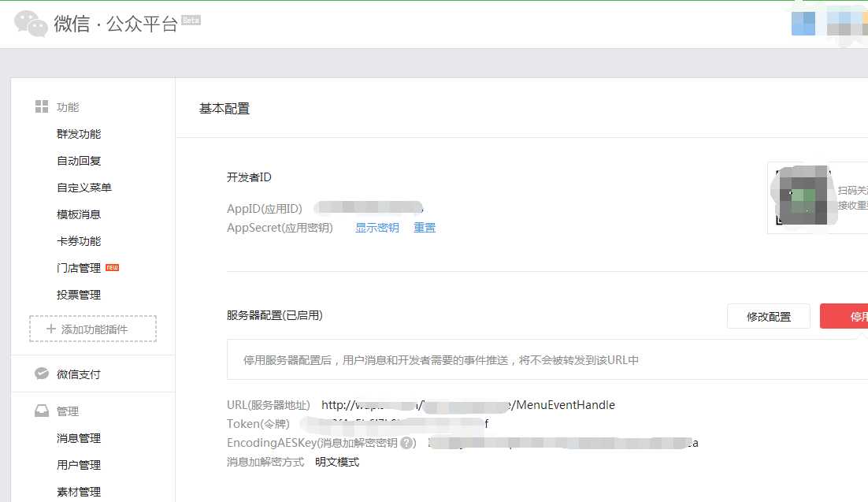Image resolution: width=868 pixels, height=502 pixels.
Task: Open 自动回复 in sidebar
Action: (x=79, y=161)
